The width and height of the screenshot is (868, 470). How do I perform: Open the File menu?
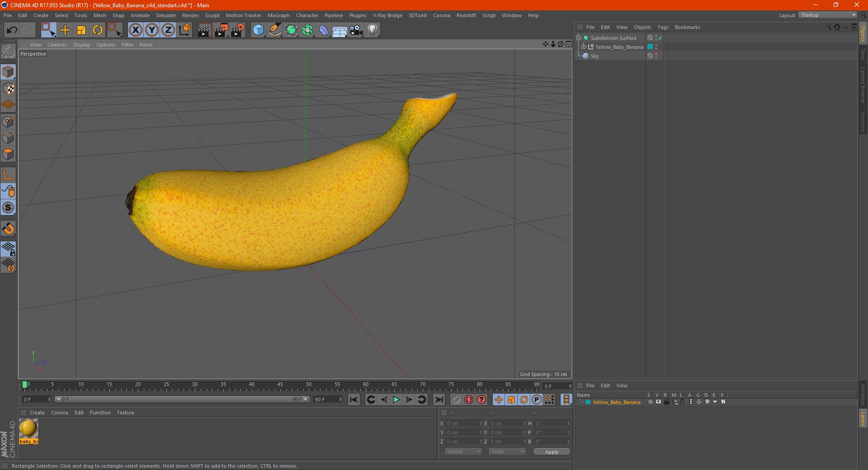coord(8,15)
